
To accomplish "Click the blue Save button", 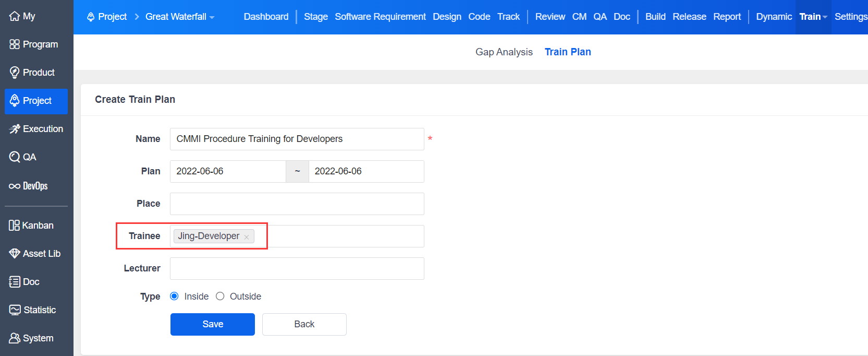I will click(x=212, y=324).
